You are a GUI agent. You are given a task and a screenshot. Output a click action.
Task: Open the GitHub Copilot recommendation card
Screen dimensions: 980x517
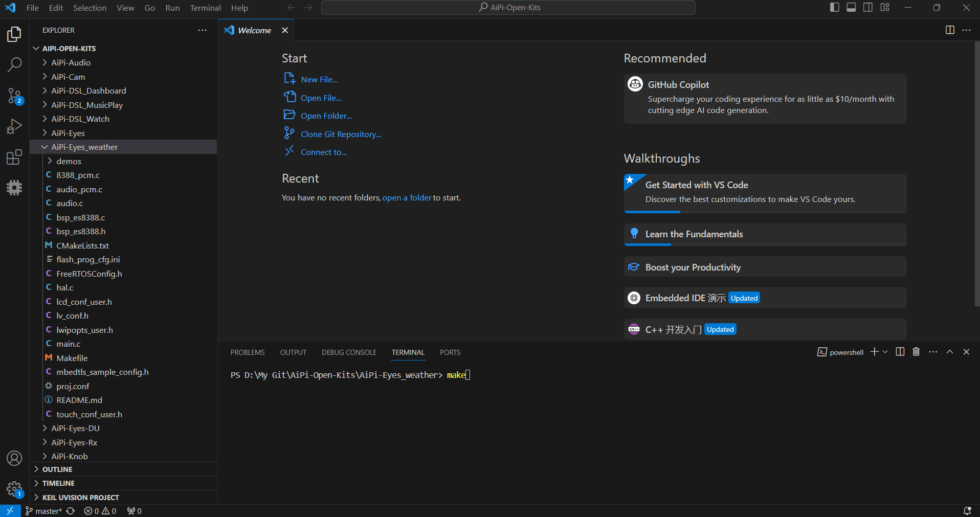pyautogui.click(x=765, y=98)
